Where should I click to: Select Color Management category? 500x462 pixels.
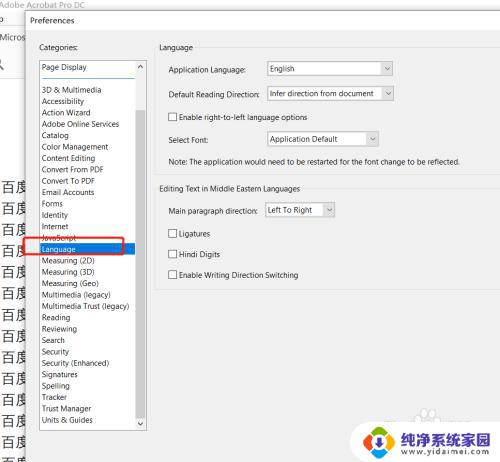click(x=75, y=147)
